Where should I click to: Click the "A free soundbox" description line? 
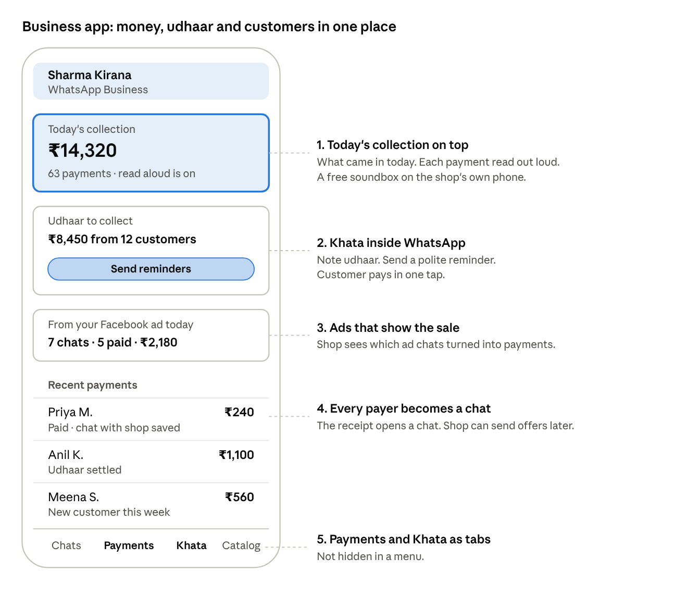click(x=421, y=177)
